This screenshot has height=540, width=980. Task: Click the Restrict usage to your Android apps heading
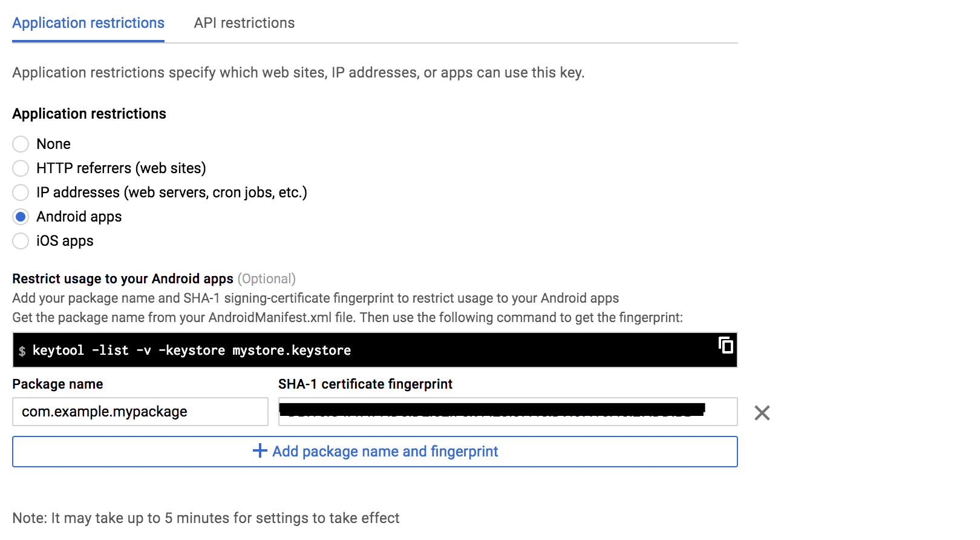pos(123,278)
